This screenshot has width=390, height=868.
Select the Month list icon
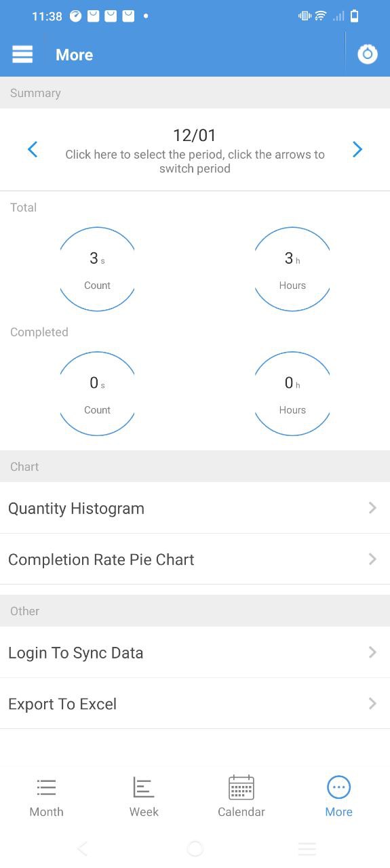pos(46,787)
